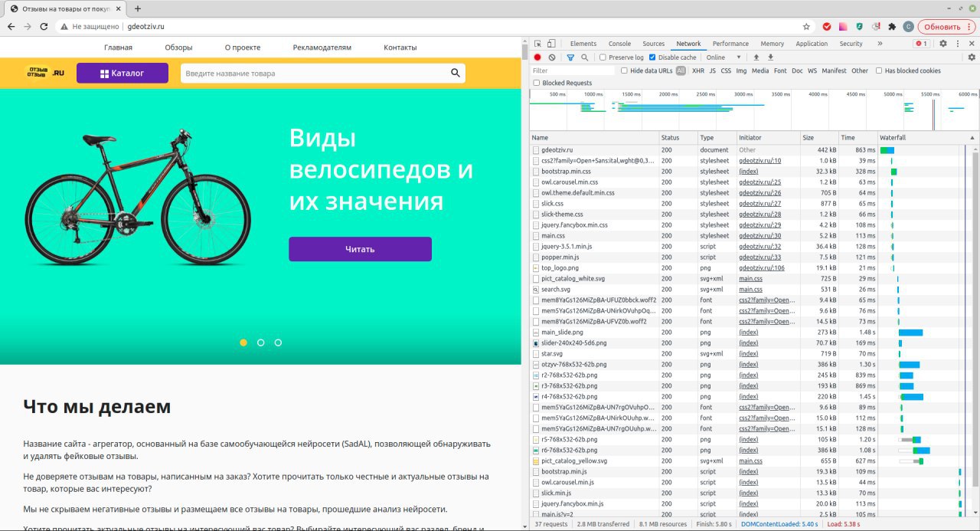Clear the network log
Screen dimensions: 980x531
pyautogui.click(x=552, y=57)
